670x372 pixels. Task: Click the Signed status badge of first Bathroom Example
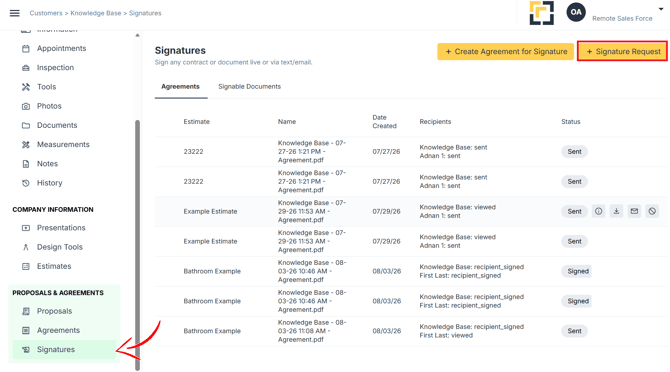[576, 271]
